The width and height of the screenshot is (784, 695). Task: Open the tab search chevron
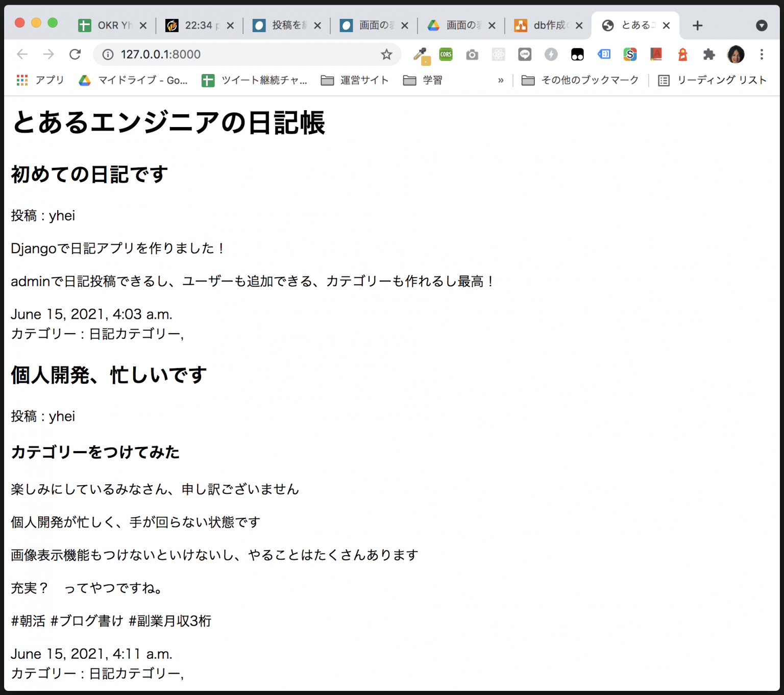(x=762, y=25)
